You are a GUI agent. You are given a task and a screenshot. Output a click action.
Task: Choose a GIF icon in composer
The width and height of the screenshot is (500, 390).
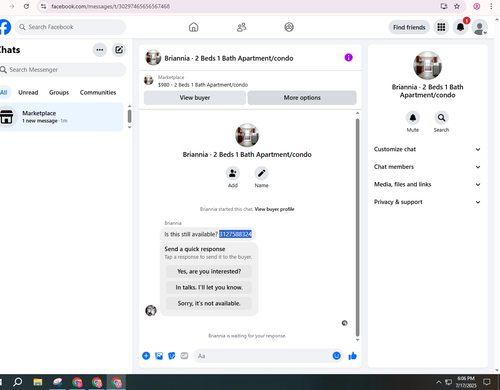184,356
